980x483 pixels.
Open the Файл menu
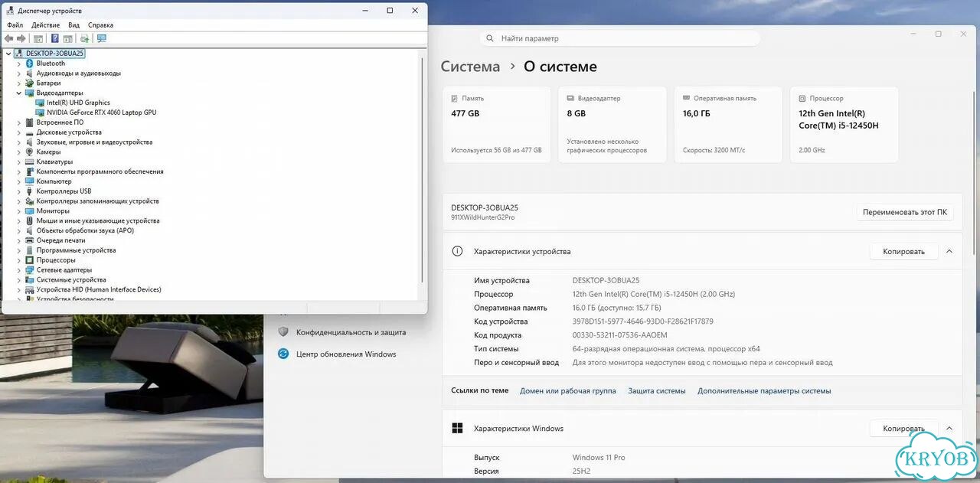pyautogui.click(x=15, y=25)
